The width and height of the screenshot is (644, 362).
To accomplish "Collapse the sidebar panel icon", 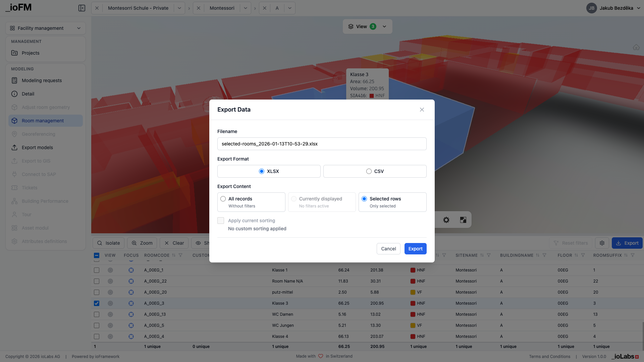I will pos(82,8).
